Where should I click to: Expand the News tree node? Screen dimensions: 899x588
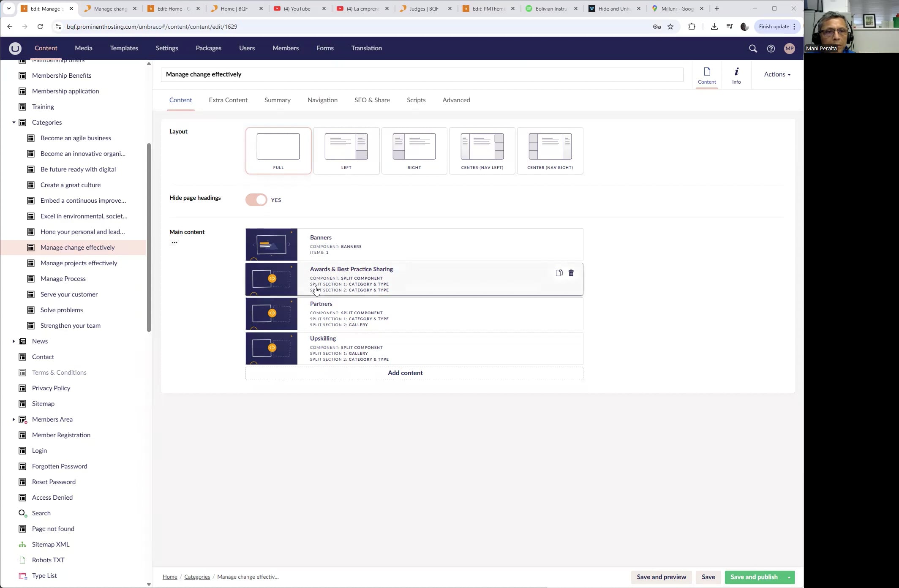click(x=14, y=341)
